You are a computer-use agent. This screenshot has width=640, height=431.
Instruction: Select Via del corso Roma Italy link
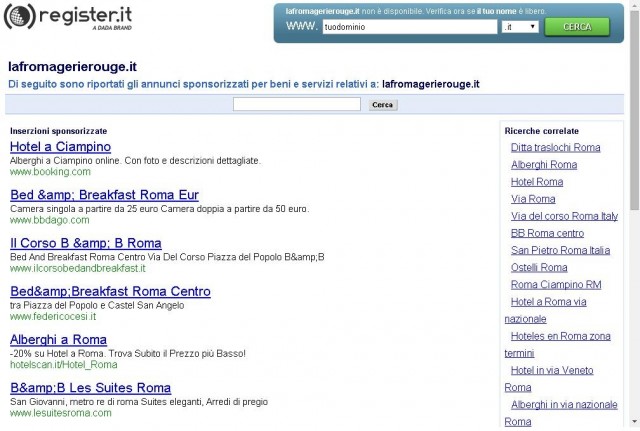click(564, 216)
